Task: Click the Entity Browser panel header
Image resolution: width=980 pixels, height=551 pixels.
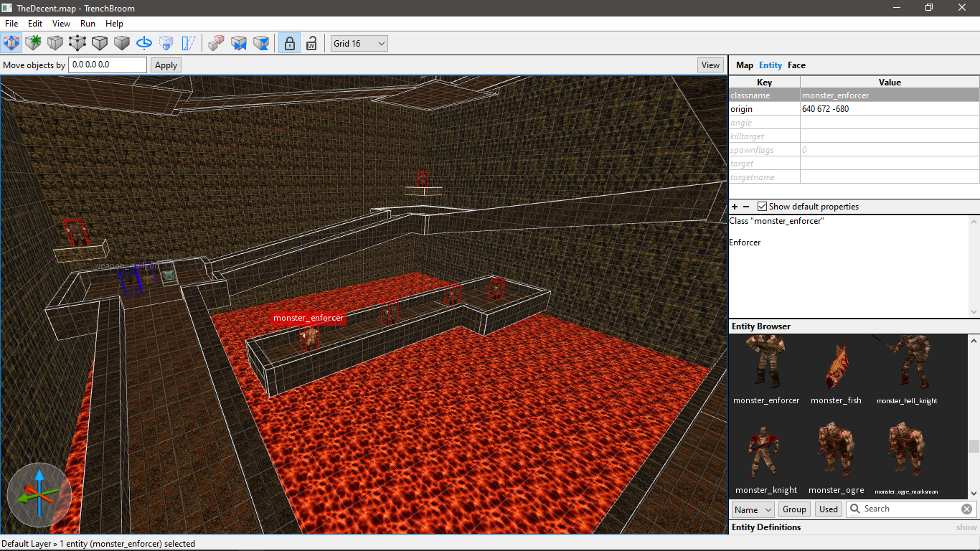Action: [x=854, y=326]
